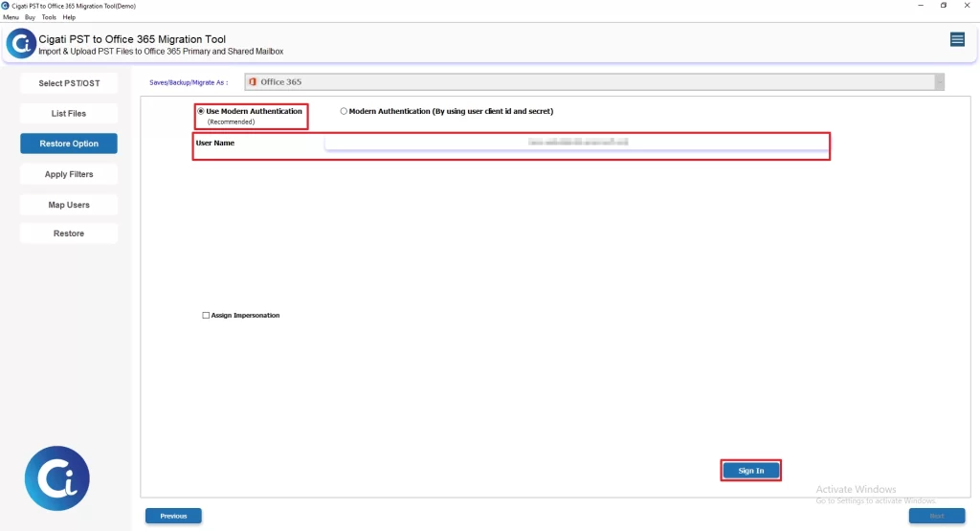The height and width of the screenshot is (531, 980).
Task: Expand the Saves/Backup/Migrate As dropdown arrow
Action: pos(939,82)
